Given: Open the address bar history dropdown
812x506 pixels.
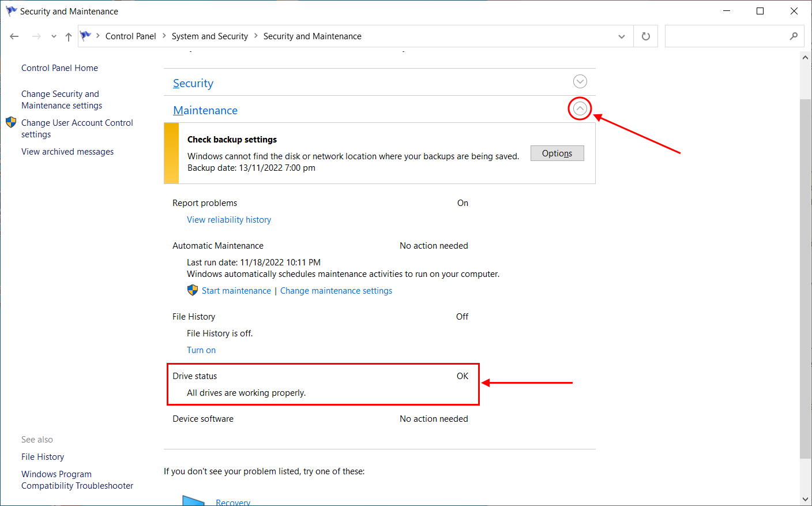Looking at the screenshot, I should tap(622, 36).
